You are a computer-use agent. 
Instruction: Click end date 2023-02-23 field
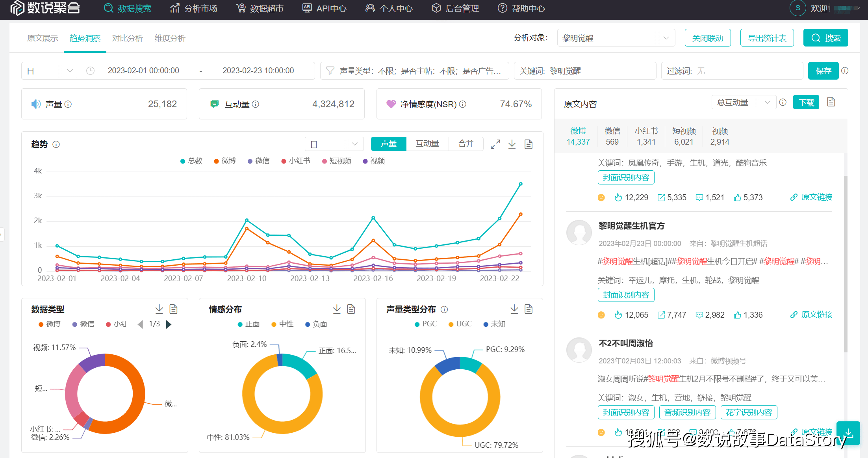tap(258, 71)
